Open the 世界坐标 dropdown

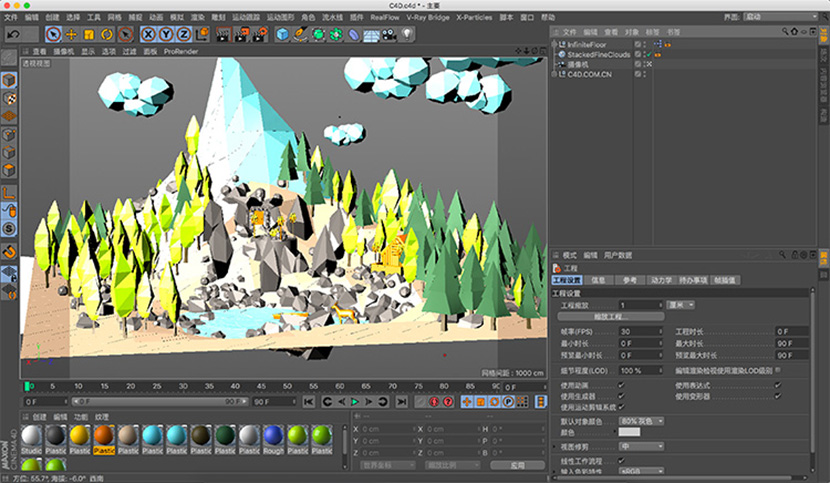click(x=387, y=466)
